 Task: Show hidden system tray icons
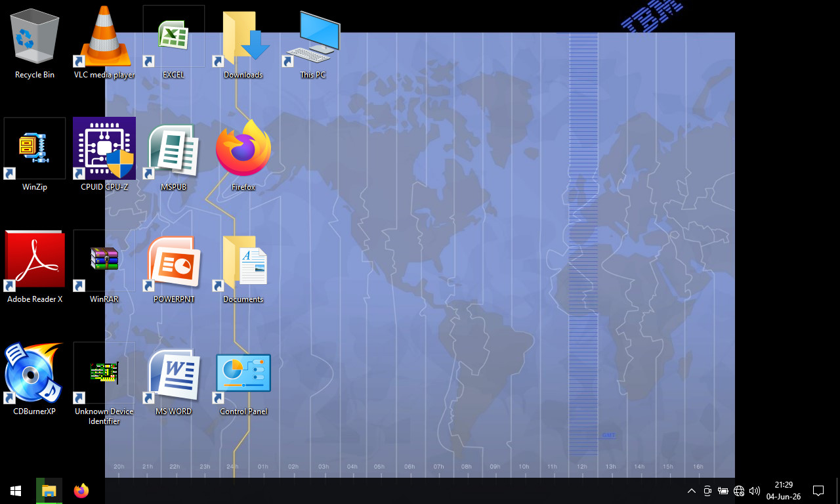(x=691, y=491)
